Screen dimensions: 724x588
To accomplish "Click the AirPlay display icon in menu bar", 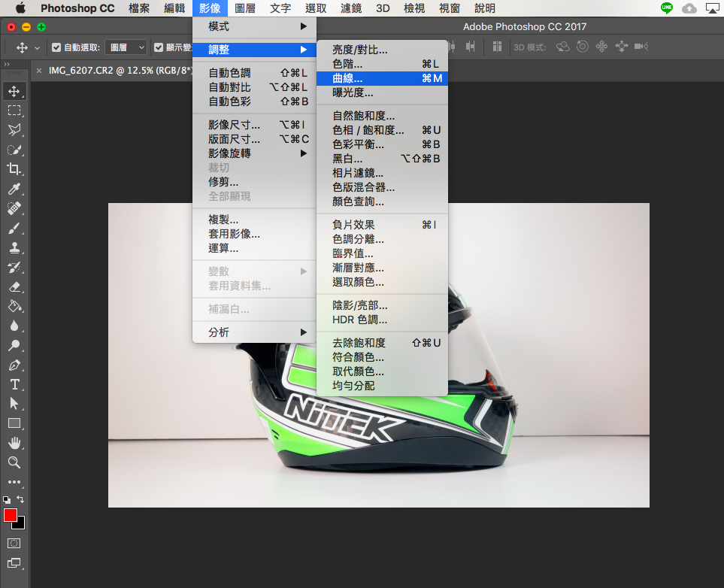I will (713, 8).
